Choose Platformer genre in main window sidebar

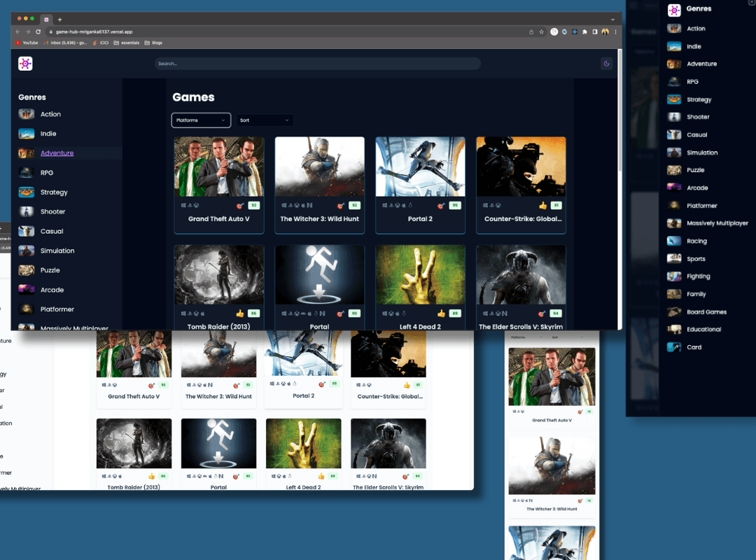pos(57,309)
